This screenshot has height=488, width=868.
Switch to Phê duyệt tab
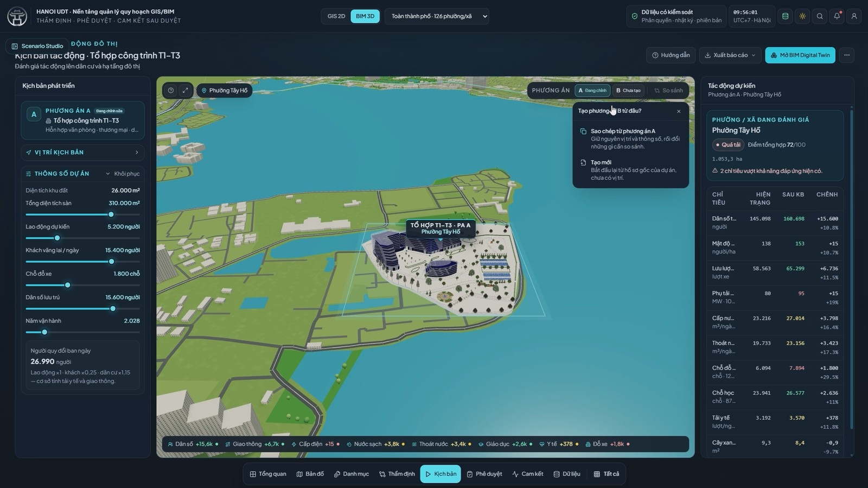coord(484,474)
